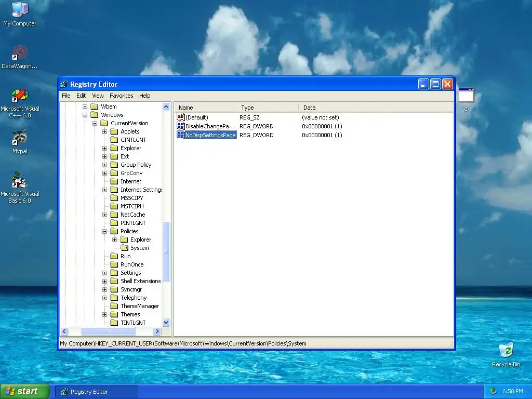Select the Run folder icon
This screenshot has height=399, width=532.
pos(114,256)
